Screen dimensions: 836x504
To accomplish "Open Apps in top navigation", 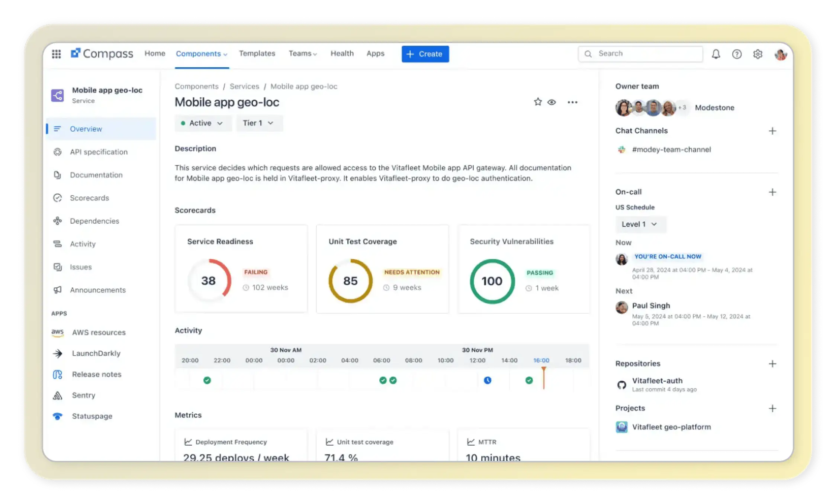I will pos(375,54).
